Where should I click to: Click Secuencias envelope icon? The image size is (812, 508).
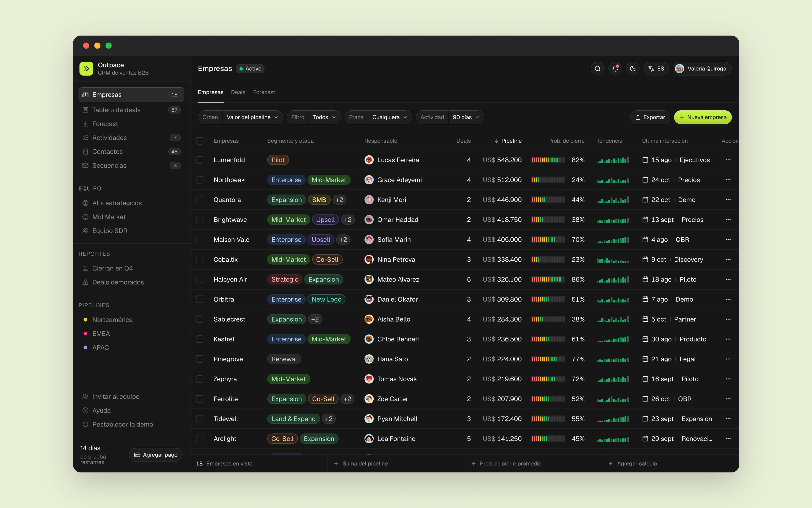86,165
